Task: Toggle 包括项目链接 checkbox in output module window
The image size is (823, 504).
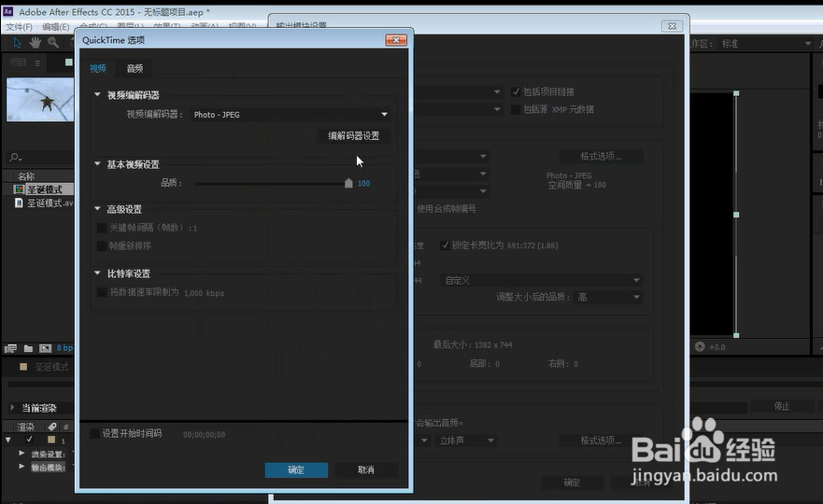Action: [516, 91]
